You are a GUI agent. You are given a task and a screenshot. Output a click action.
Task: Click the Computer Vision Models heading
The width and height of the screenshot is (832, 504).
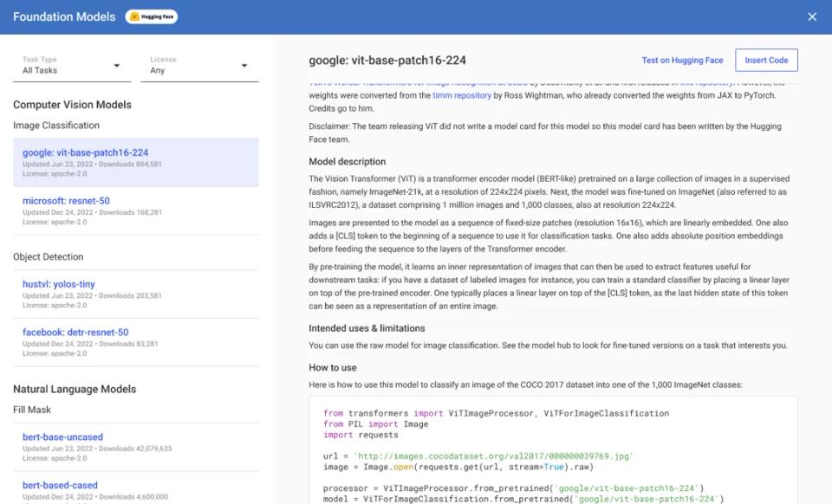coord(72,105)
